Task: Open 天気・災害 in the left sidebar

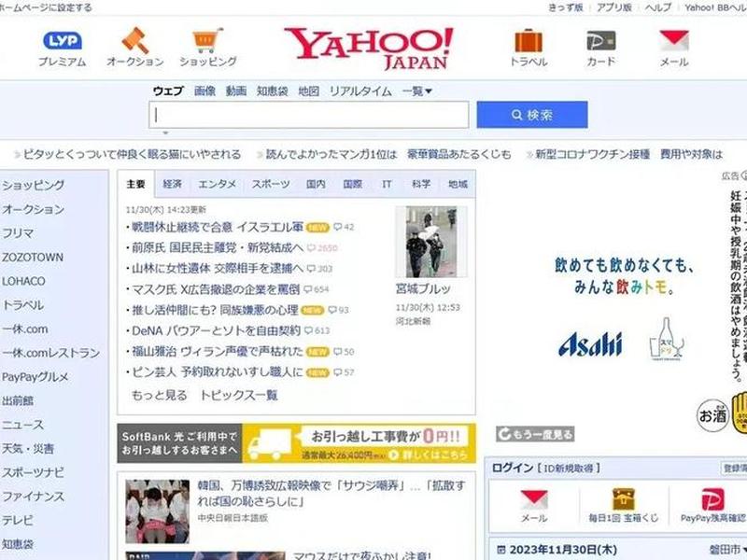Action: 28,449
